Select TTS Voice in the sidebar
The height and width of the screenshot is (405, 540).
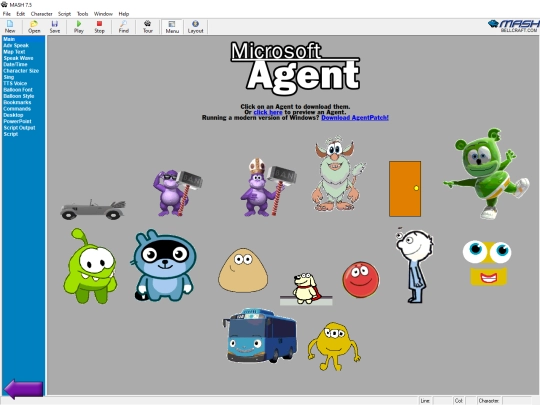pos(15,83)
